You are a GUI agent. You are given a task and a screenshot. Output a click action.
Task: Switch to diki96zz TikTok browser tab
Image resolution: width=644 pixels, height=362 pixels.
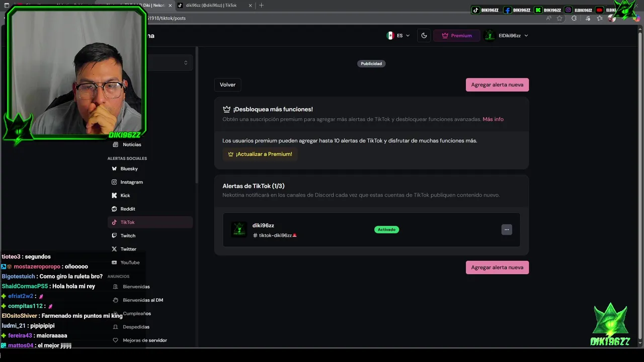tap(215, 6)
